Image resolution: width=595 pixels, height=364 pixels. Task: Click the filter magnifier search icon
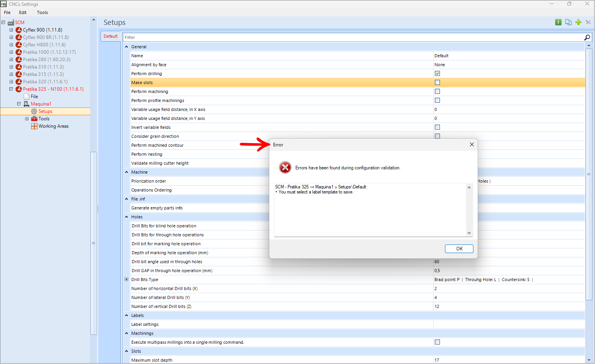coord(587,37)
